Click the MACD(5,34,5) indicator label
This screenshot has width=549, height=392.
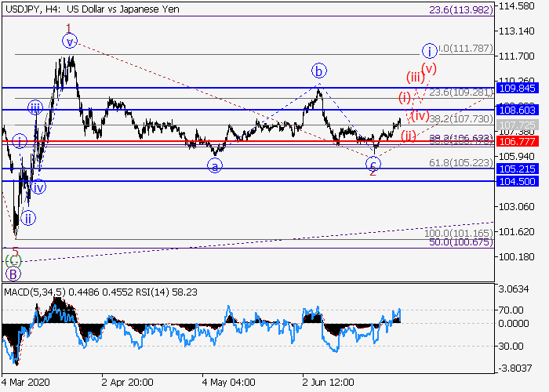point(35,292)
